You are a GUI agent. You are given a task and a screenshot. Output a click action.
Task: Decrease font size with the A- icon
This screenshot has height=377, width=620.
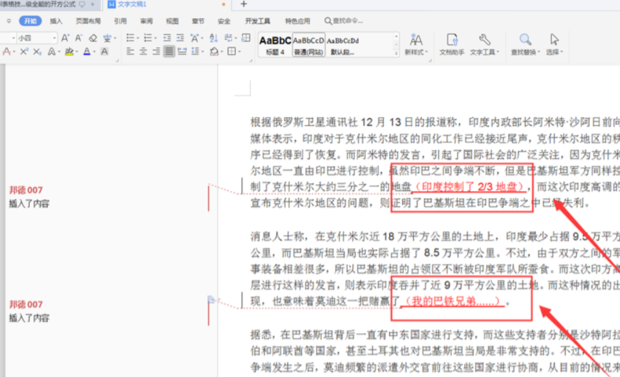pyautogui.click(x=79, y=38)
